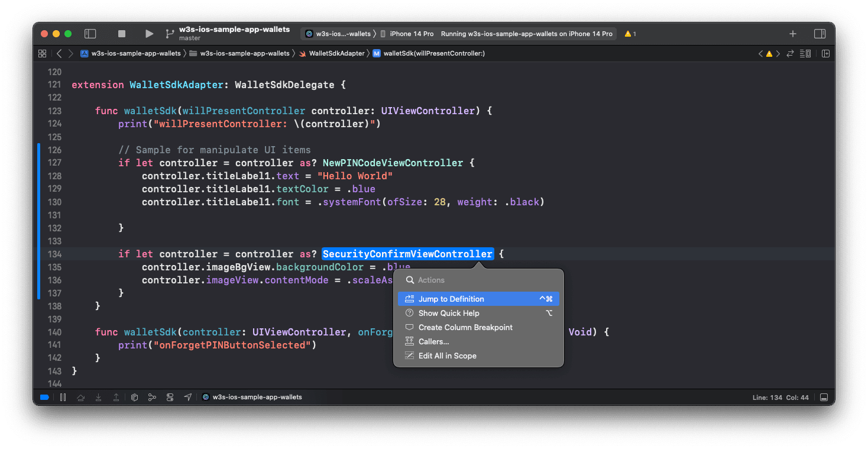Go forward in editor history
Image resolution: width=868 pixels, height=449 pixels.
coord(71,53)
